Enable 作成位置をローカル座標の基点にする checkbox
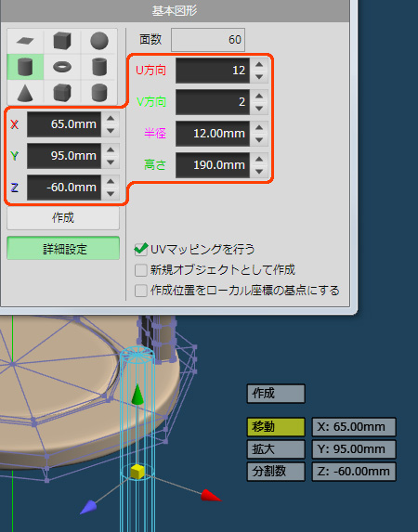Viewport: 418px width, 532px height. (141, 291)
